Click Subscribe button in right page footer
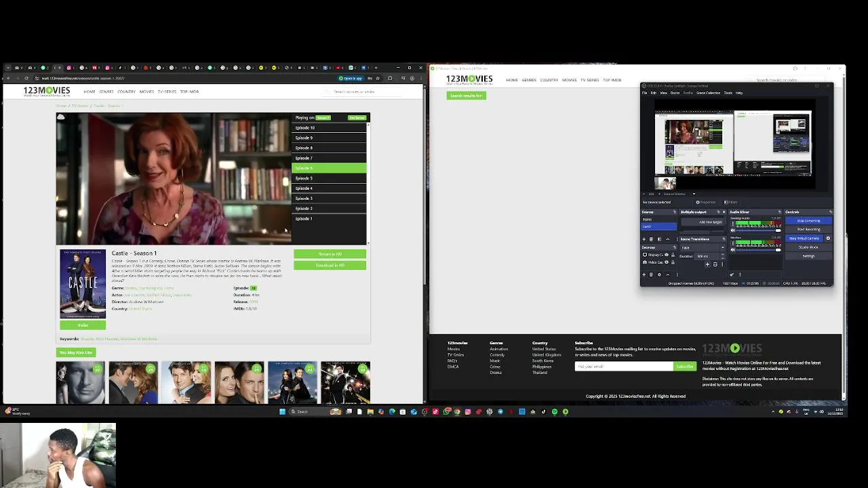The height and width of the screenshot is (488, 868). tap(685, 367)
